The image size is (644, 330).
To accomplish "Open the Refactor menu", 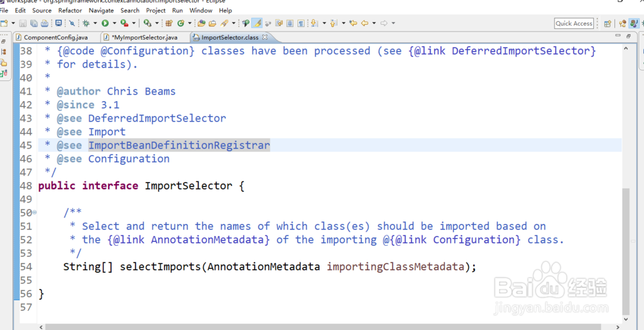I will click(x=70, y=10).
